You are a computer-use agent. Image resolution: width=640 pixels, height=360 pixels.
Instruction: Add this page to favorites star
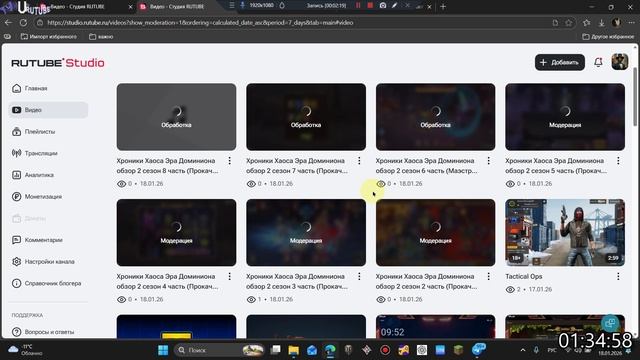click(569, 23)
